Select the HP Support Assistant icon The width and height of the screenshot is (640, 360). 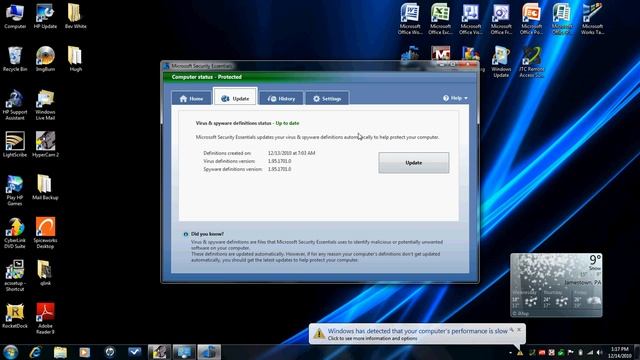pos(15,105)
